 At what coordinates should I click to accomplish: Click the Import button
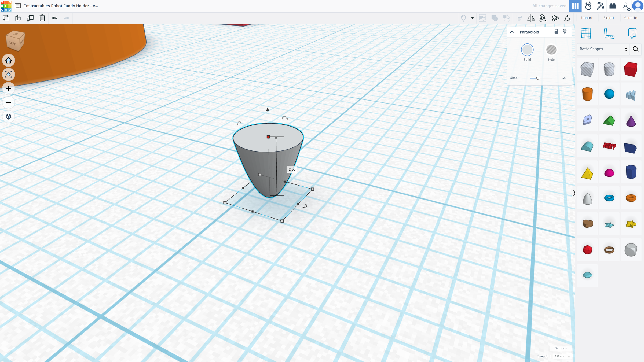click(x=587, y=18)
